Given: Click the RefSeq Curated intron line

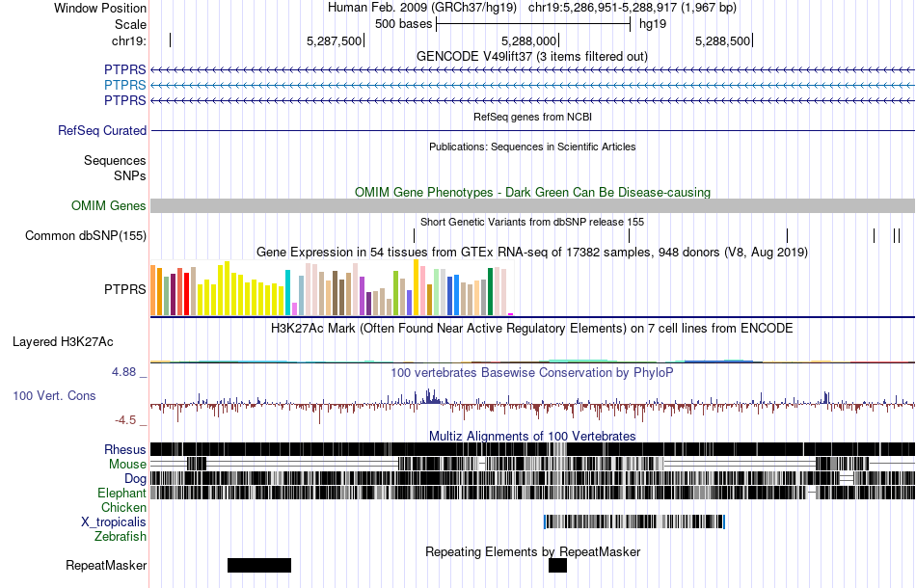Looking at the screenshot, I should 533,131.
